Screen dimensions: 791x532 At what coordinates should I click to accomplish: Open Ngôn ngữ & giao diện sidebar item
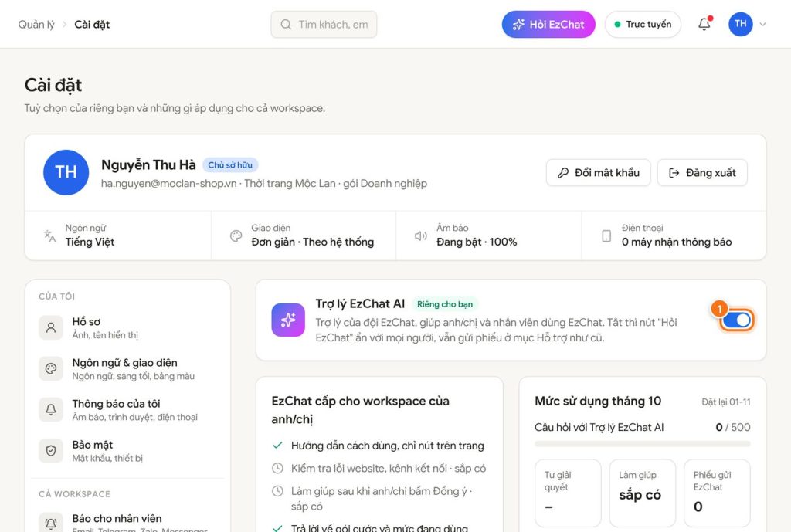[x=127, y=368]
